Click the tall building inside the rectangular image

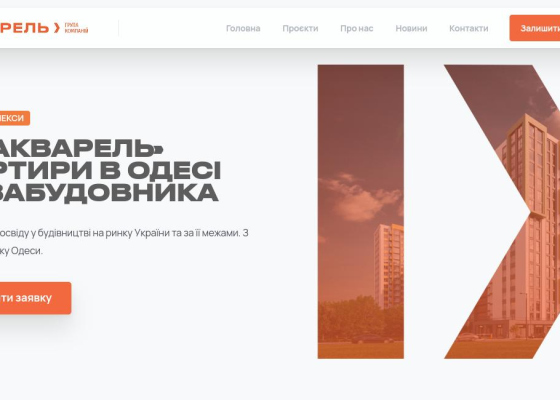tap(389, 266)
